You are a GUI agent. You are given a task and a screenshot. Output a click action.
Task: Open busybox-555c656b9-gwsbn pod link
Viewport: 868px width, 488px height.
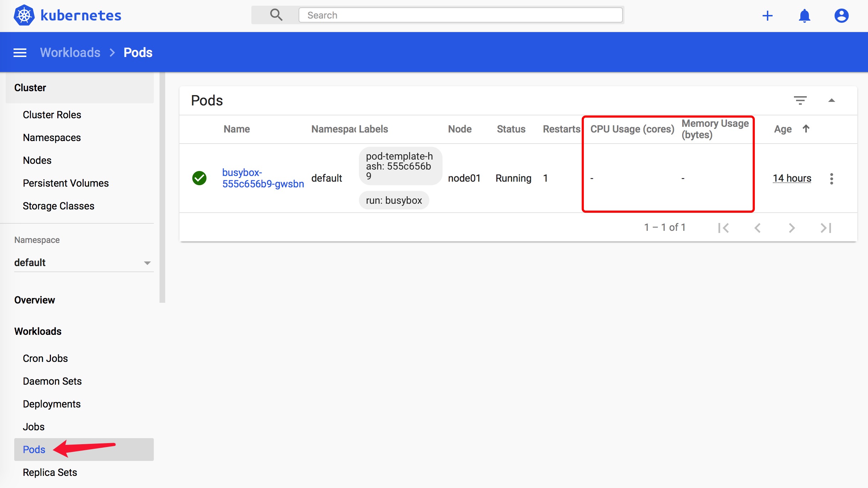pos(263,178)
